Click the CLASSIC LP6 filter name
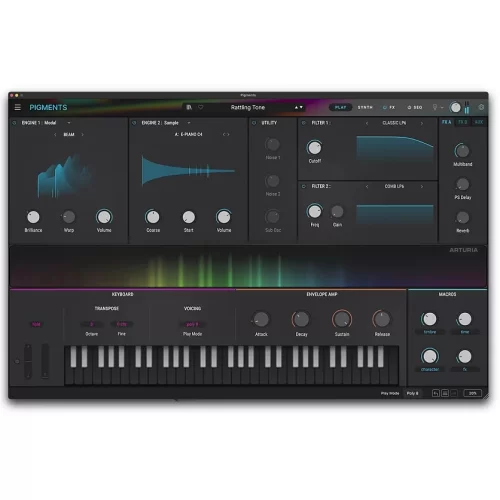 tap(394, 123)
